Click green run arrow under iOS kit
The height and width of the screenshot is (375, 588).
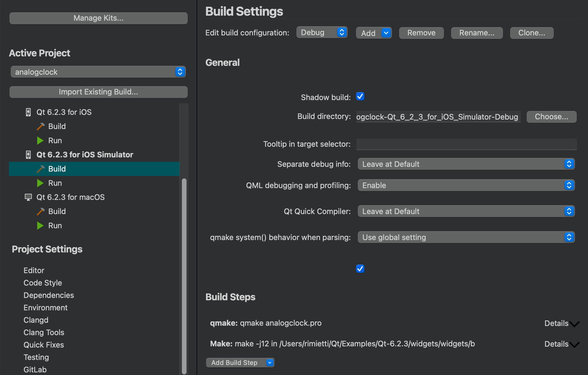[x=40, y=141]
